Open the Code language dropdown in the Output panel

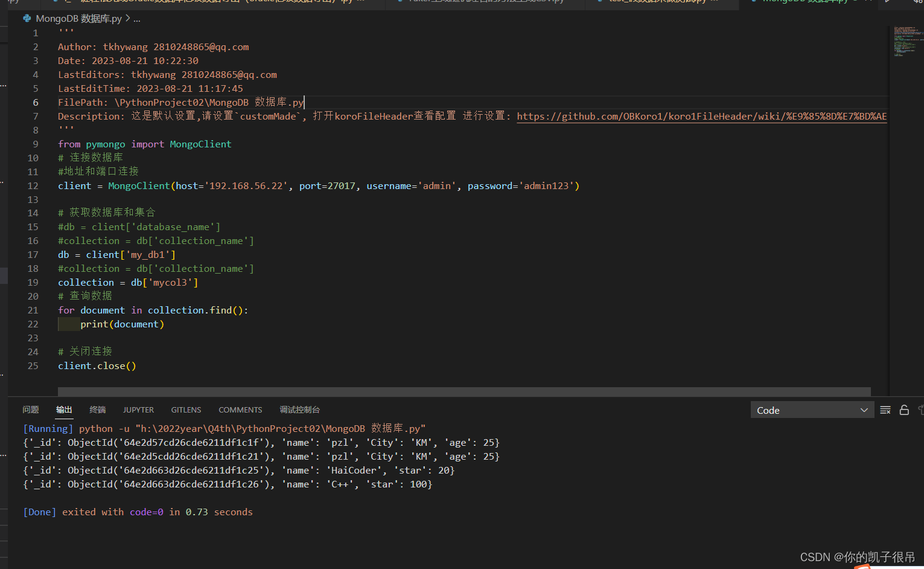(x=812, y=410)
